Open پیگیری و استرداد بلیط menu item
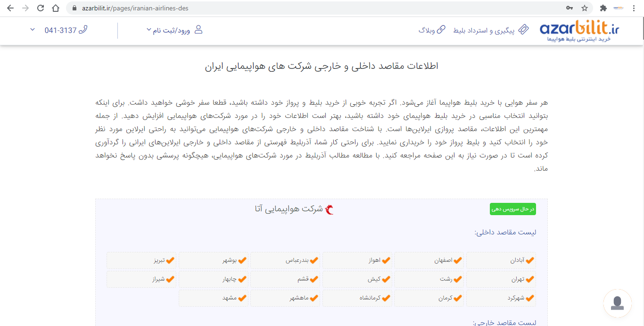 point(484,30)
